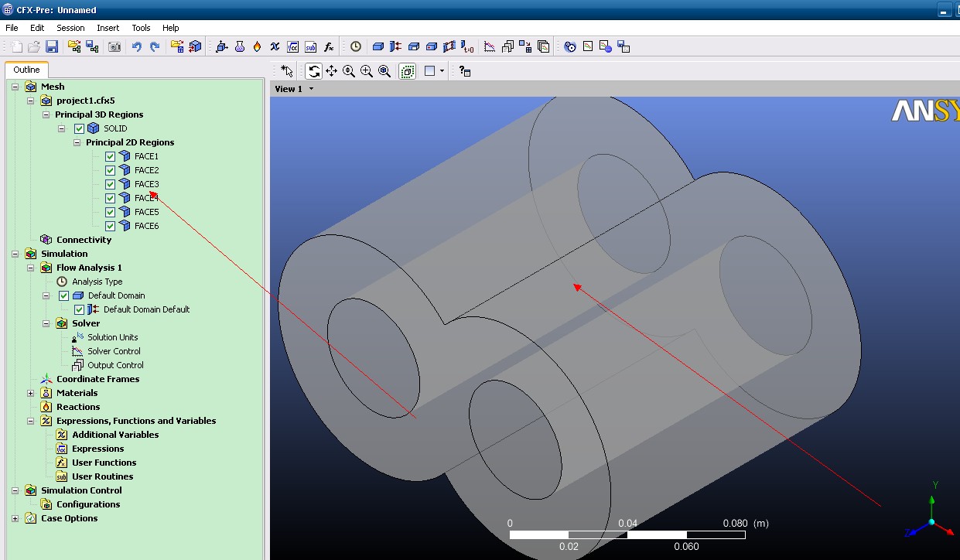
Task: Select the Pan viewer tool
Action: pyautogui.click(x=331, y=71)
